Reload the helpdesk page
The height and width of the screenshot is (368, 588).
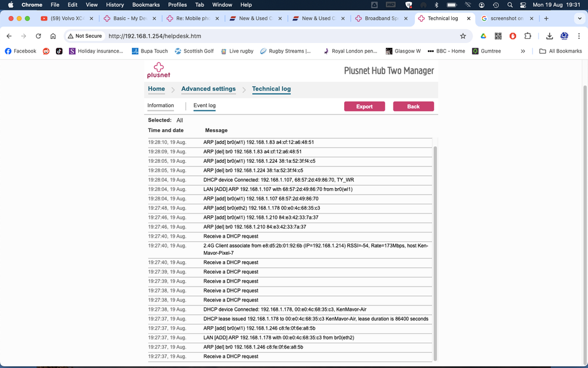coord(38,36)
